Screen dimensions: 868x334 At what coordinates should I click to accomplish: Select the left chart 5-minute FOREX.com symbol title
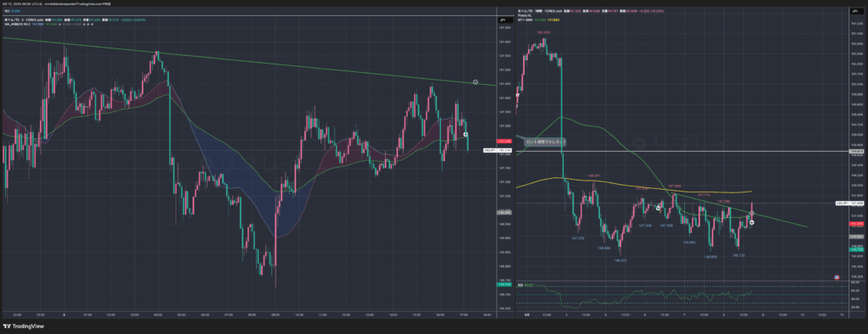[x=23, y=20]
